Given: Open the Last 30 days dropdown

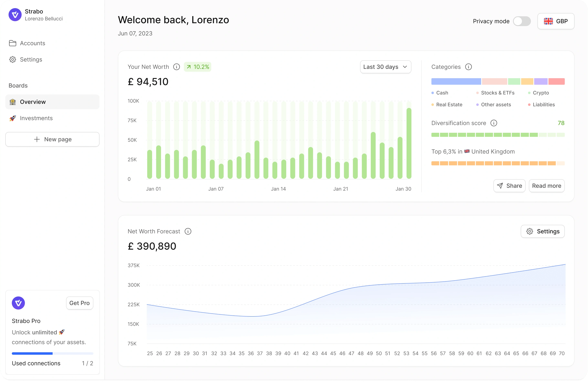Looking at the screenshot, I should [x=385, y=67].
